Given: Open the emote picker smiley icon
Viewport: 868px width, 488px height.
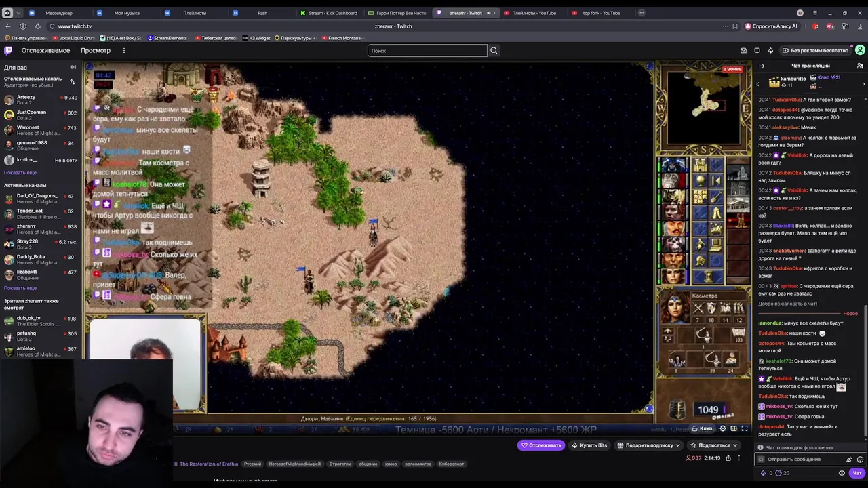Looking at the screenshot, I should [860, 460].
